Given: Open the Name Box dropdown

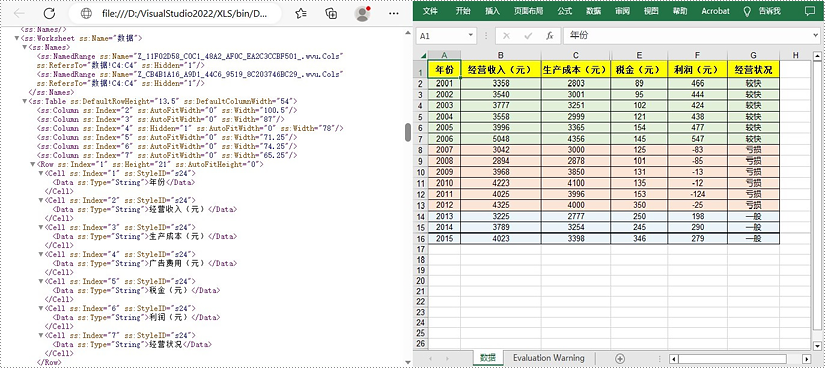Looking at the screenshot, I should pyautogui.click(x=470, y=36).
